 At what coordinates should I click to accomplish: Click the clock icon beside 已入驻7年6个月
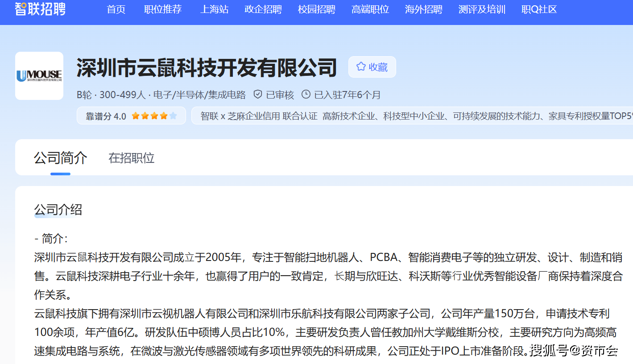[306, 95]
